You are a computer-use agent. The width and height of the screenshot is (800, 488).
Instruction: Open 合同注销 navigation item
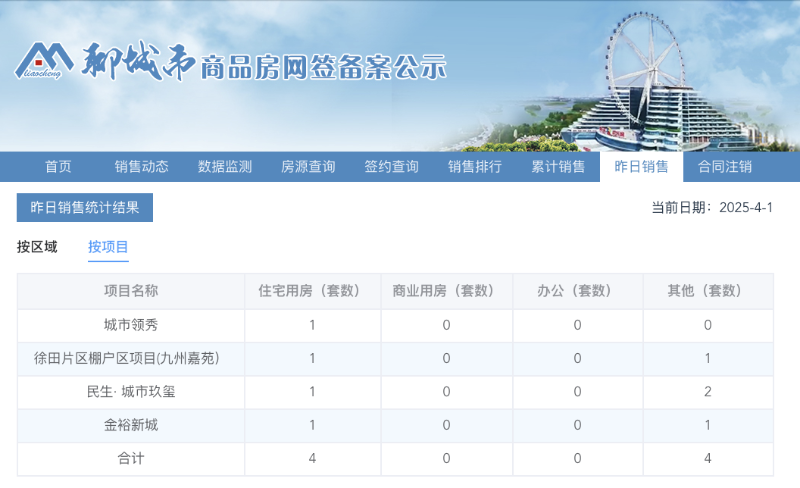725,166
